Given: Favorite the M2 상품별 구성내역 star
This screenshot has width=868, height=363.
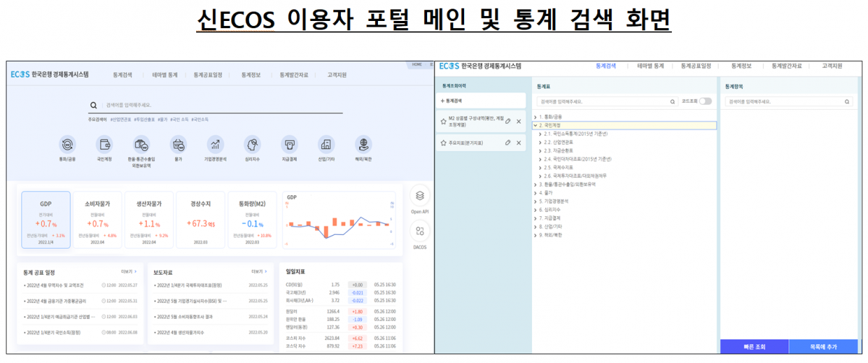Looking at the screenshot, I should (443, 121).
